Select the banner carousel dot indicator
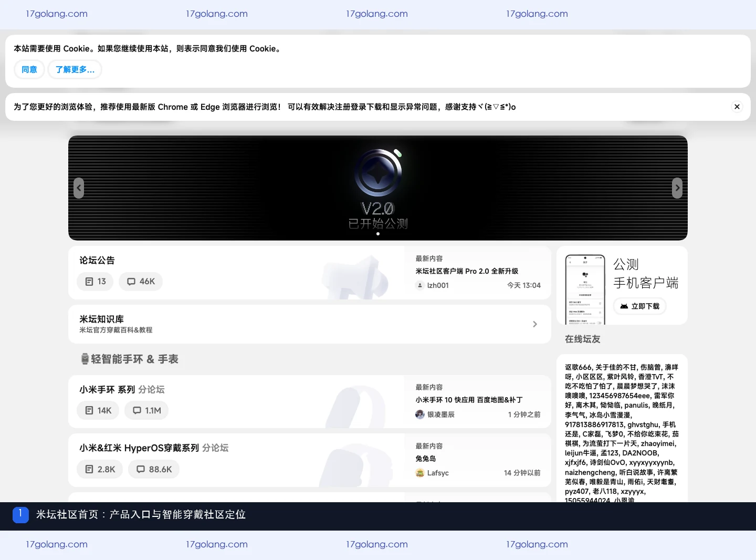The width and height of the screenshot is (756, 560). (x=378, y=234)
